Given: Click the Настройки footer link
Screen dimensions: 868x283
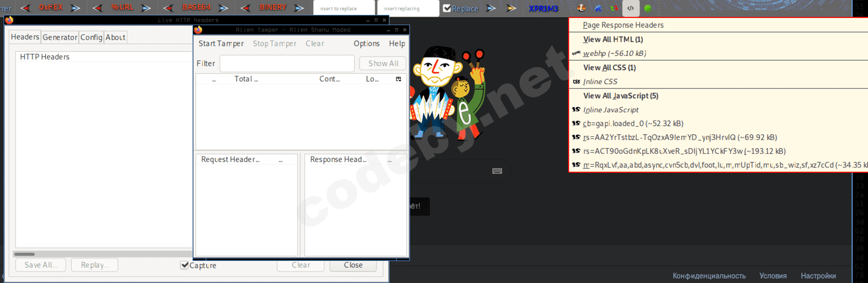Looking at the screenshot, I should [818, 276].
